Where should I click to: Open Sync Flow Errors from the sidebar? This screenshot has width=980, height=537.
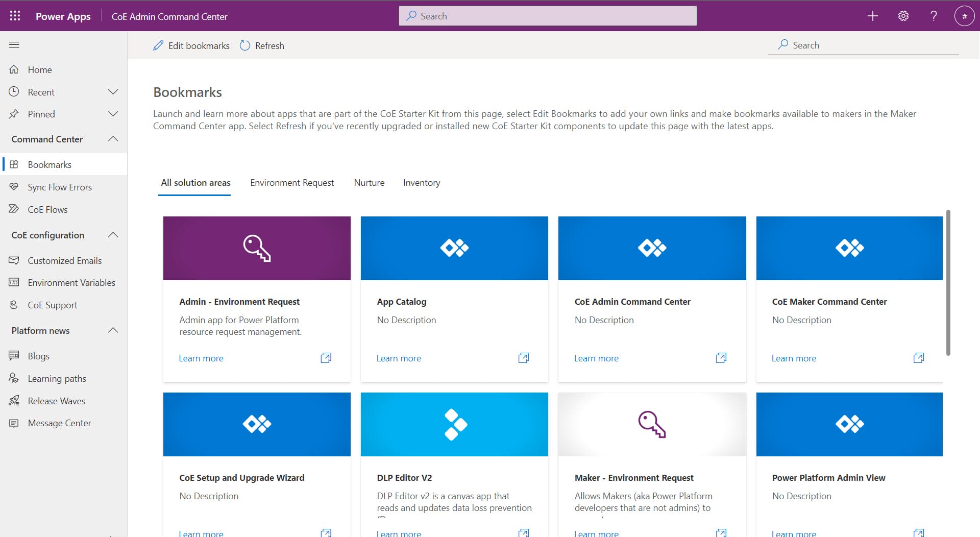[60, 187]
